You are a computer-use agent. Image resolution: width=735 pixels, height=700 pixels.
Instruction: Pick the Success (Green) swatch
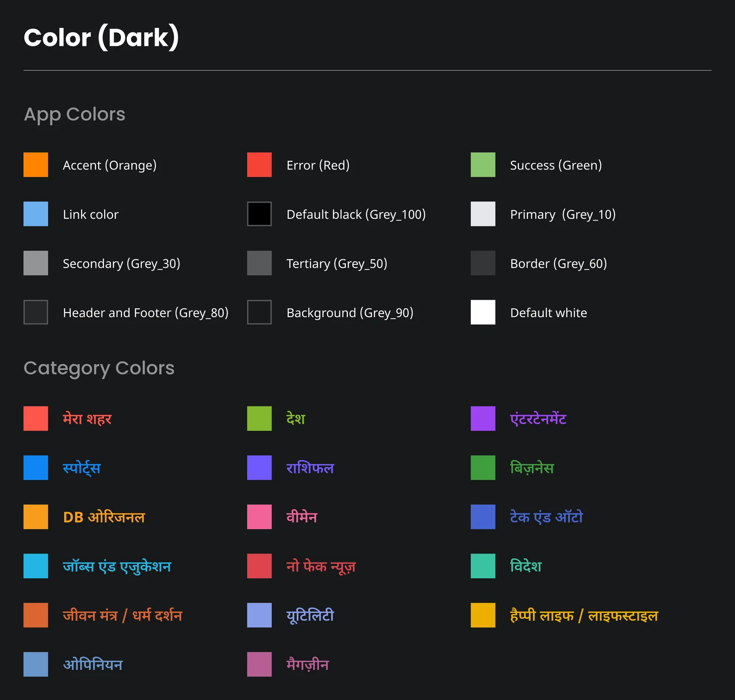[x=483, y=165]
